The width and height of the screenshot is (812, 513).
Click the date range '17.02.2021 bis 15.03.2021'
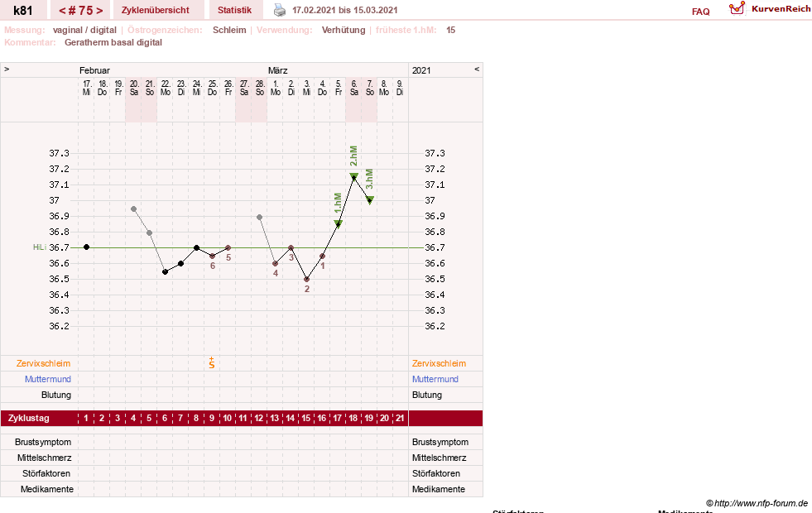point(345,10)
